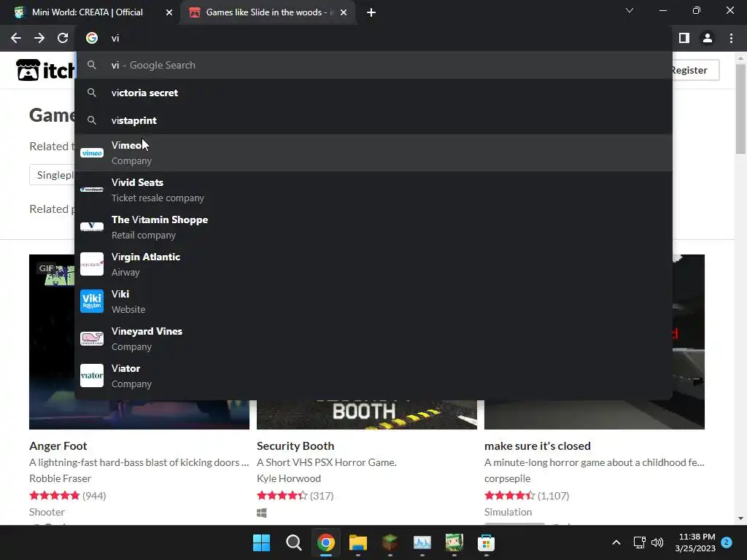
Task: Open Windows taskbar search
Action: [293, 542]
